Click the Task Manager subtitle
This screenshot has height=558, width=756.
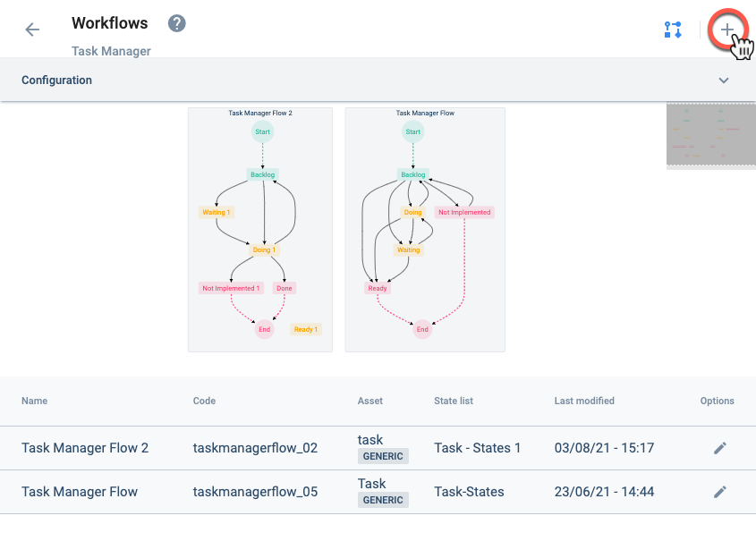click(x=111, y=51)
